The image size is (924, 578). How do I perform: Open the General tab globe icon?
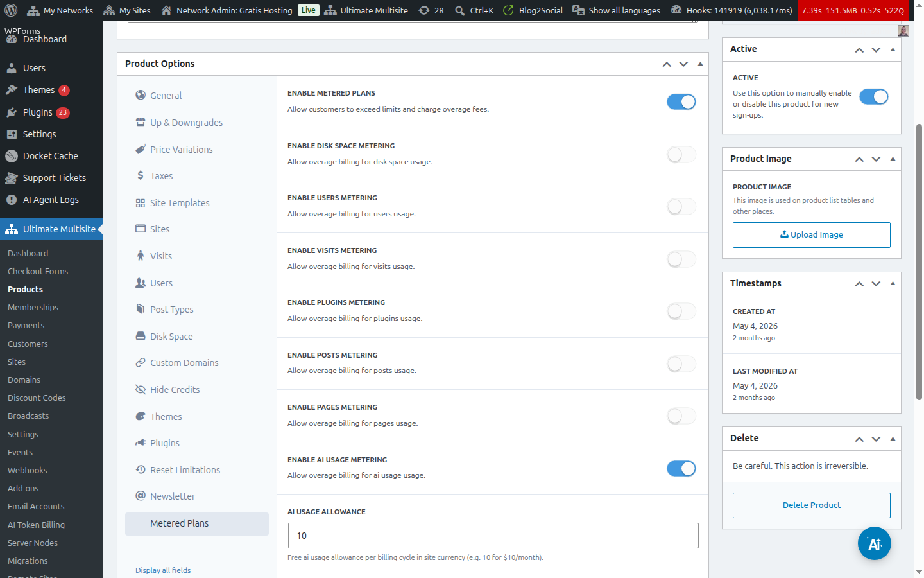pos(141,95)
